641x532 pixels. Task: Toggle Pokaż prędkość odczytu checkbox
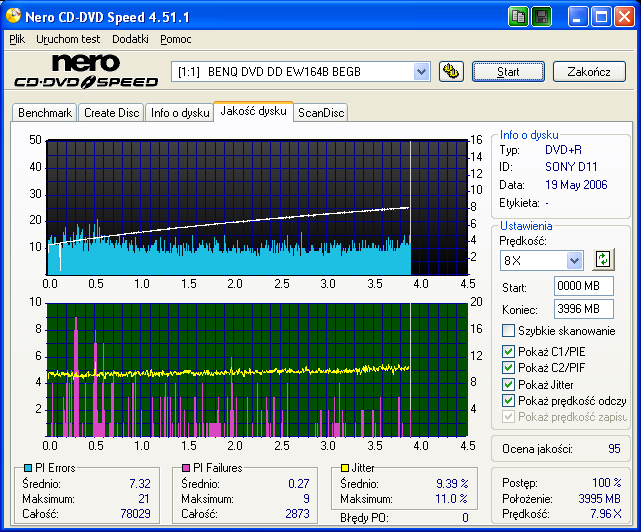(x=508, y=401)
